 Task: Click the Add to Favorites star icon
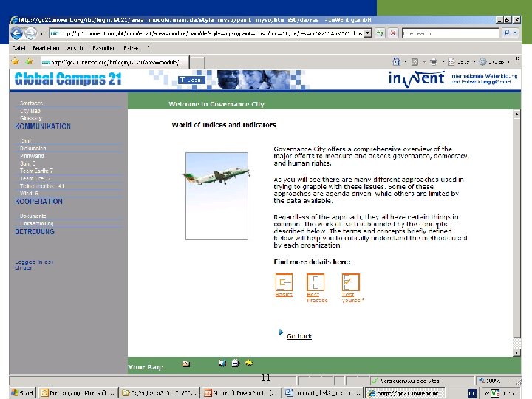tap(30, 61)
